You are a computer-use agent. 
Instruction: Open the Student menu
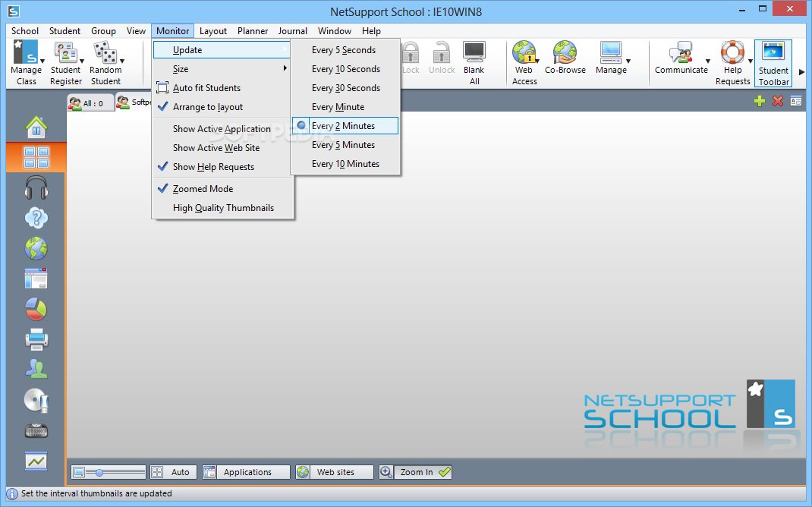tap(65, 31)
